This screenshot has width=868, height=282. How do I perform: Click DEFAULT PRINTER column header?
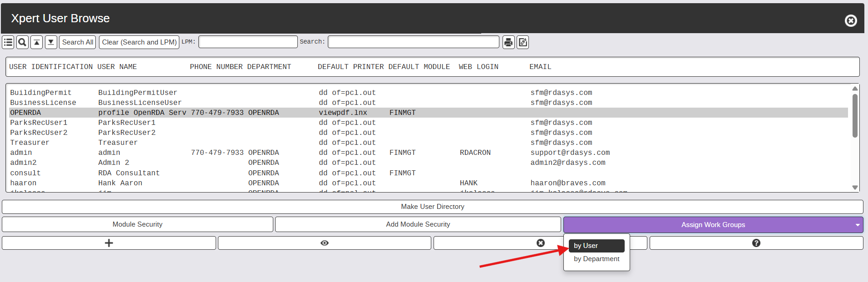point(351,67)
